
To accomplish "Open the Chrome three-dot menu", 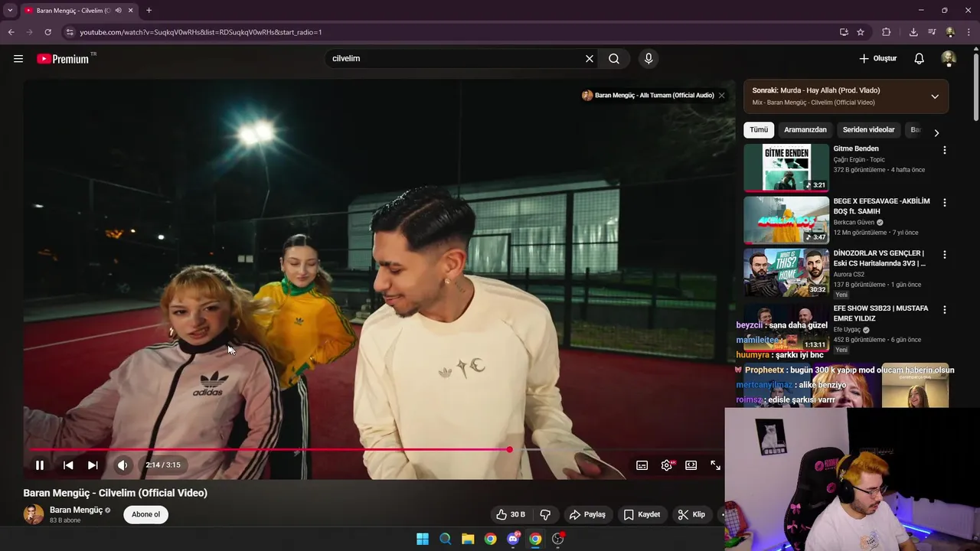I will [x=968, y=32].
